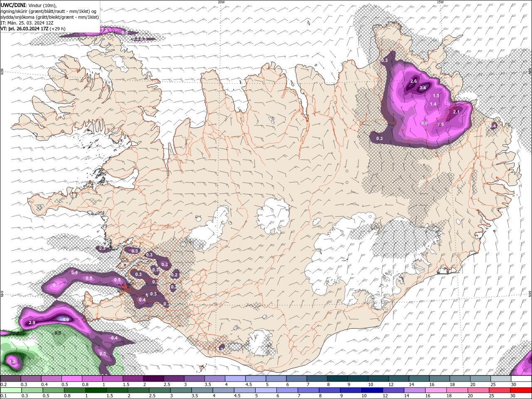Click the 0.9 snowfall value on the map

click(424, 123)
